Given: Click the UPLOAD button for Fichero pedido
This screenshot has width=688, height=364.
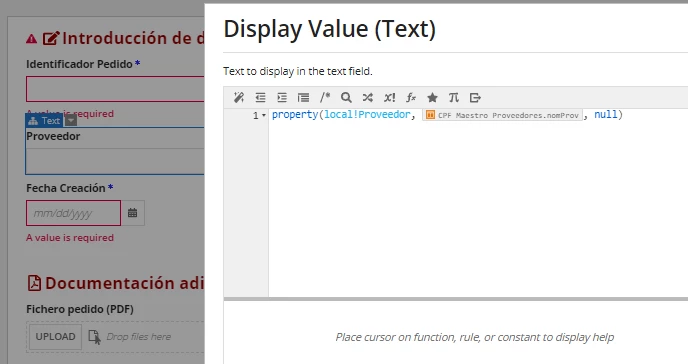Looking at the screenshot, I should 55,337.
